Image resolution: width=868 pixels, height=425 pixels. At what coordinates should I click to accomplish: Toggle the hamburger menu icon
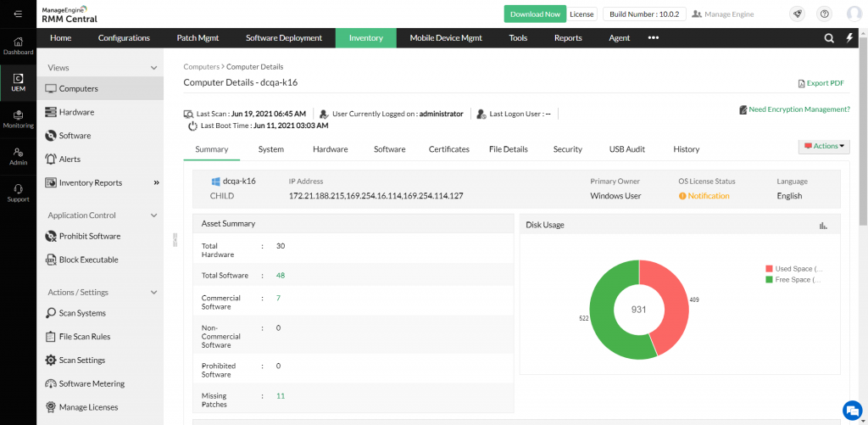pos(18,14)
